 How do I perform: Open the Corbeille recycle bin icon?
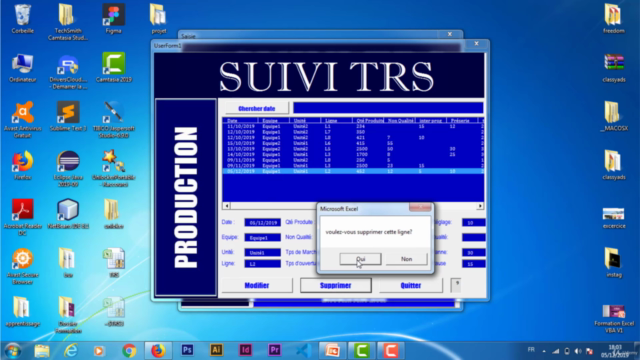(x=22, y=19)
